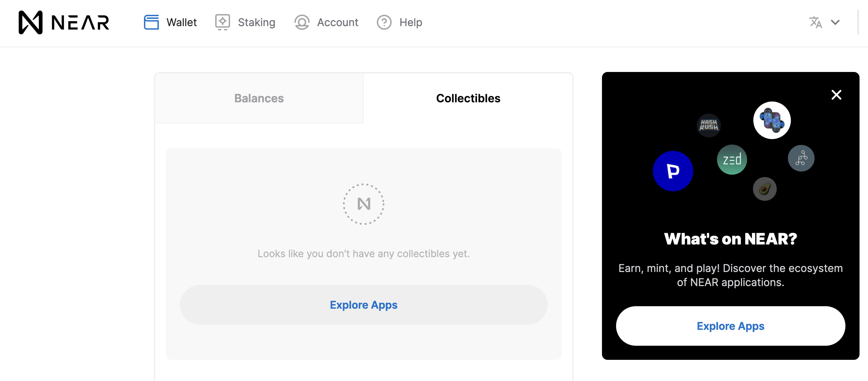This screenshot has width=868, height=381.
Task: Click Explore Apps in collectibles panel
Action: click(x=363, y=305)
